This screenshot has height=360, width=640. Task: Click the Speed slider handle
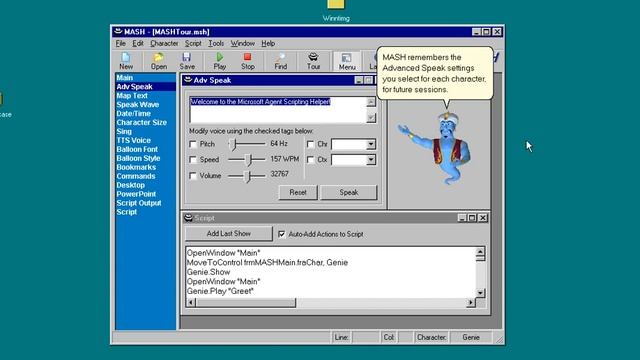point(249,160)
